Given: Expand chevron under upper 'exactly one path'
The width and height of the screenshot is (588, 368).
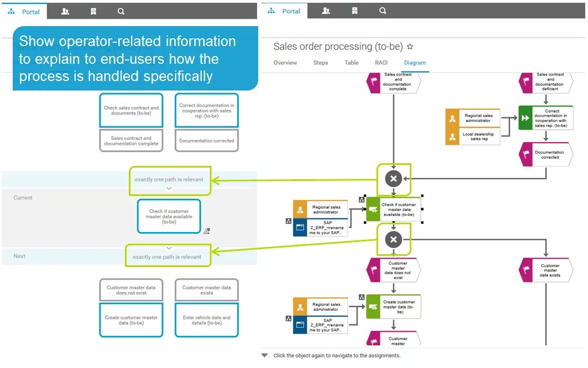Looking at the screenshot, I should 169,189.
